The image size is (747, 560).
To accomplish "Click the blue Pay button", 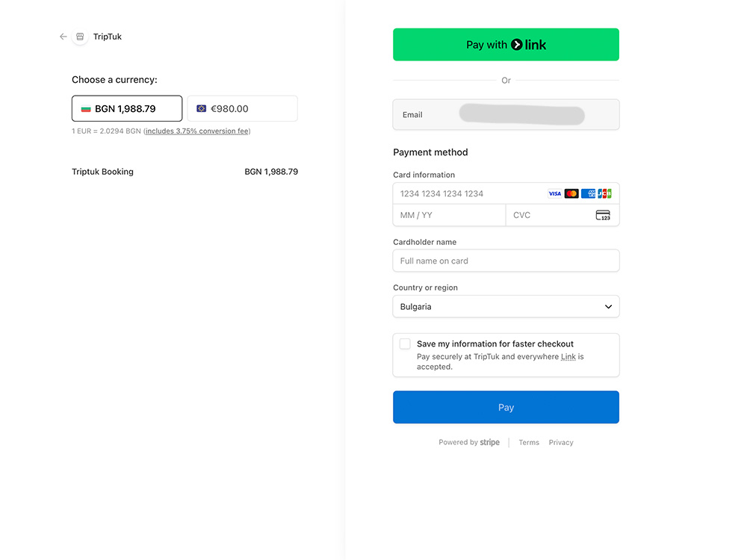I will click(506, 407).
